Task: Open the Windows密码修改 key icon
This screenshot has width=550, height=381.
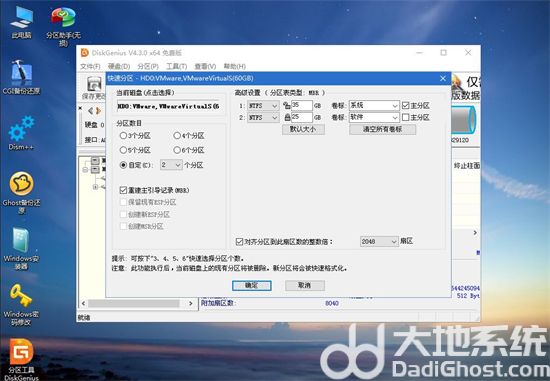Action: point(21,305)
